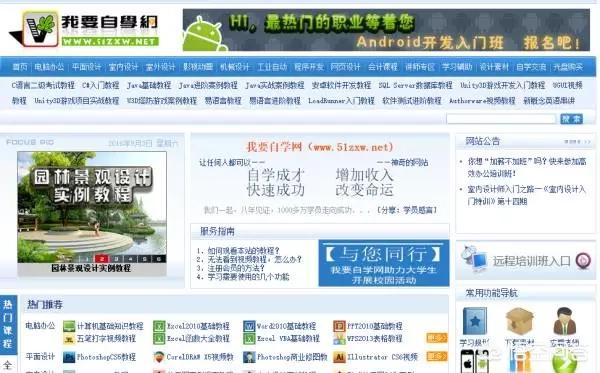This screenshot has height=373, width=600.
Task: Open the Authorware视频教程 link
Action: point(482,101)
